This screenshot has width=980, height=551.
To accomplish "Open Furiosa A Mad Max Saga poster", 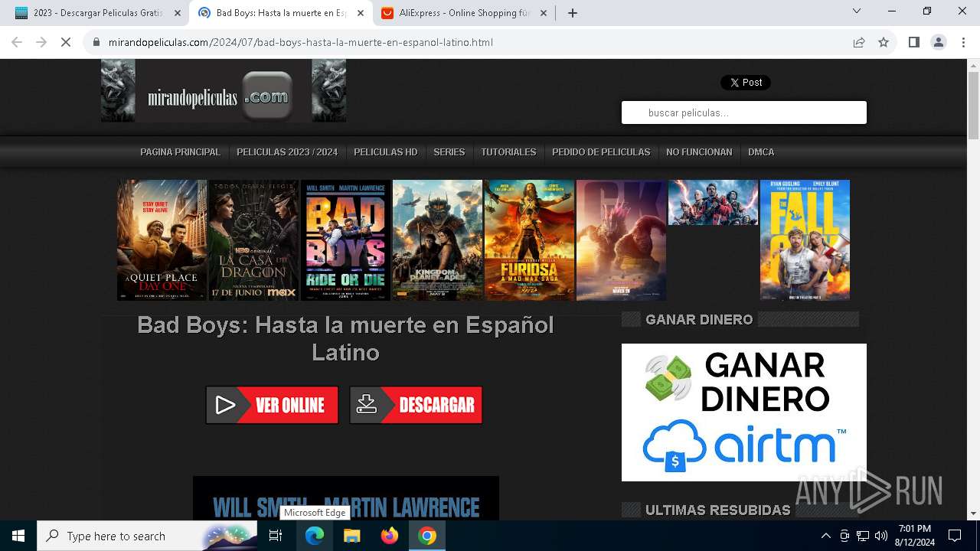I will tap(529, 240).
